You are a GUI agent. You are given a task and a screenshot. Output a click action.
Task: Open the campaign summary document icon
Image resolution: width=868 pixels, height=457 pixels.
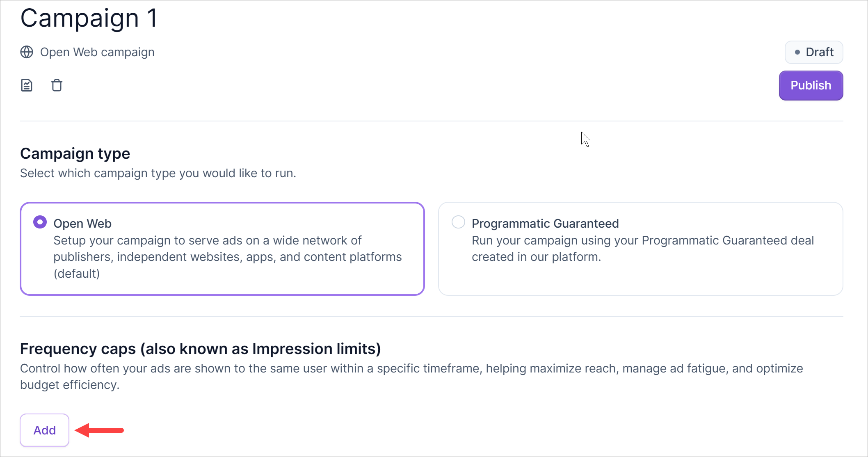pos(27,85)
